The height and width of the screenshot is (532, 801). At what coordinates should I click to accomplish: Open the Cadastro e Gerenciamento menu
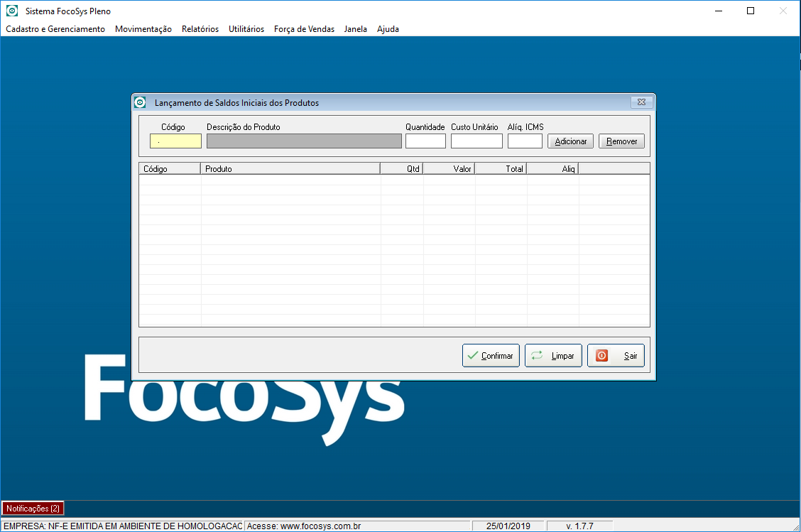click(55, 29)
